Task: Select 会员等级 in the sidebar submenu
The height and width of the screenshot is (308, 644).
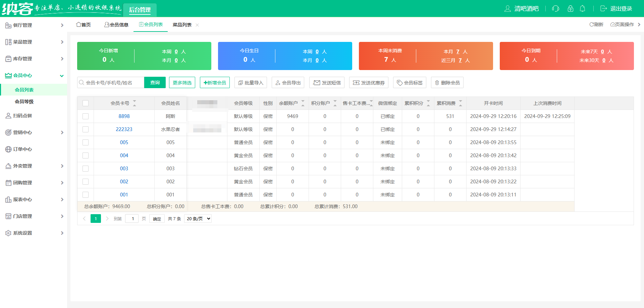Action: point(24,102)
